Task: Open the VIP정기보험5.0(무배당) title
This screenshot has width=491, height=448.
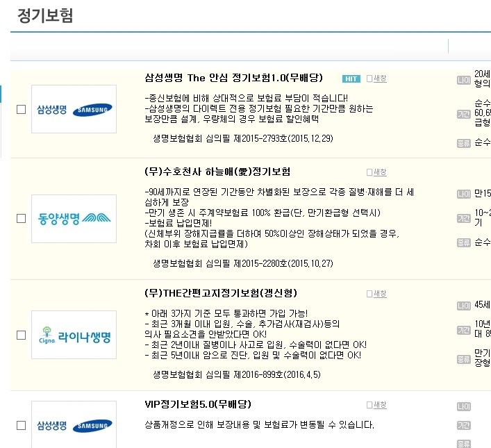Action: coord(198,404)
